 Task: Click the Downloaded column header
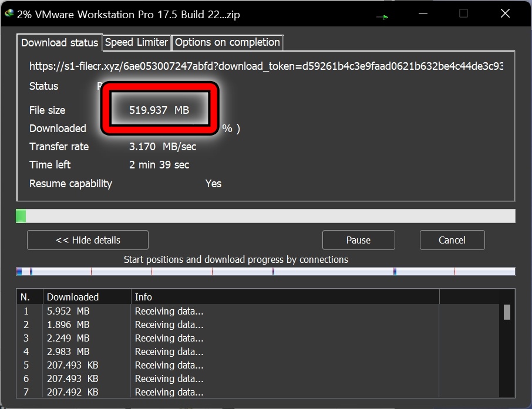(x=87, y=297)
